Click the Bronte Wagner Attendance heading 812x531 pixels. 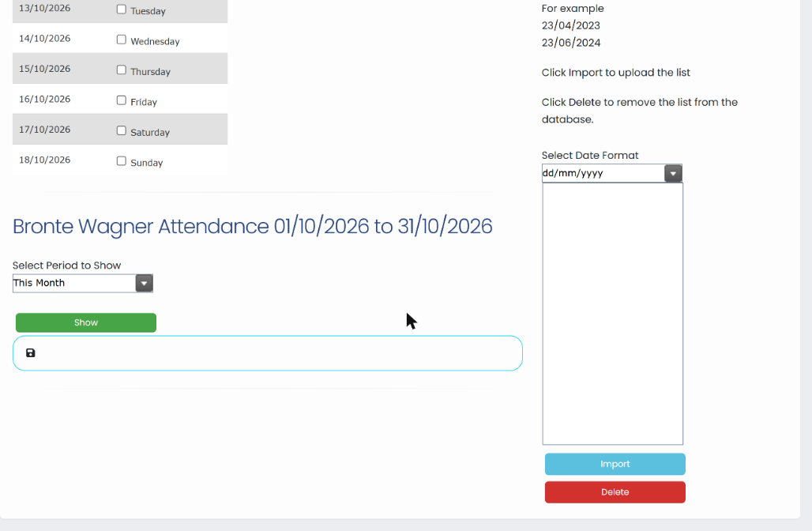[252, 227]
